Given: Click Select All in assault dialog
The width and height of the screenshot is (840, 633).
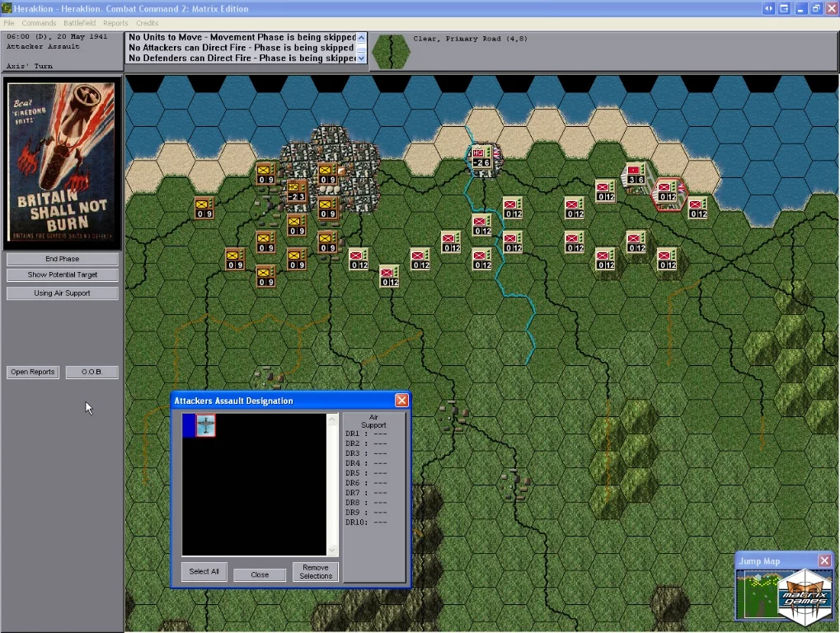Looking at the screenshot, I should pos(204,571).
